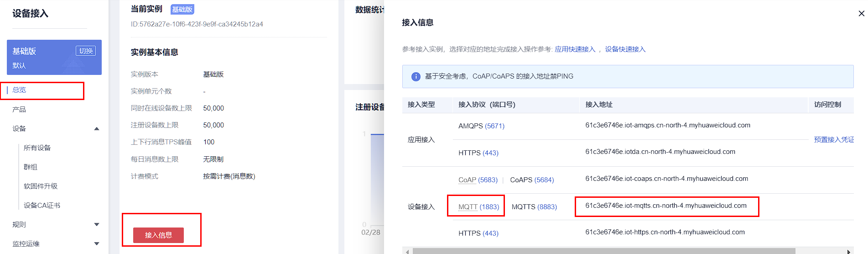Open 总览 in the sidebar
The width and height of the screenshot is (868, 254).
20,90
